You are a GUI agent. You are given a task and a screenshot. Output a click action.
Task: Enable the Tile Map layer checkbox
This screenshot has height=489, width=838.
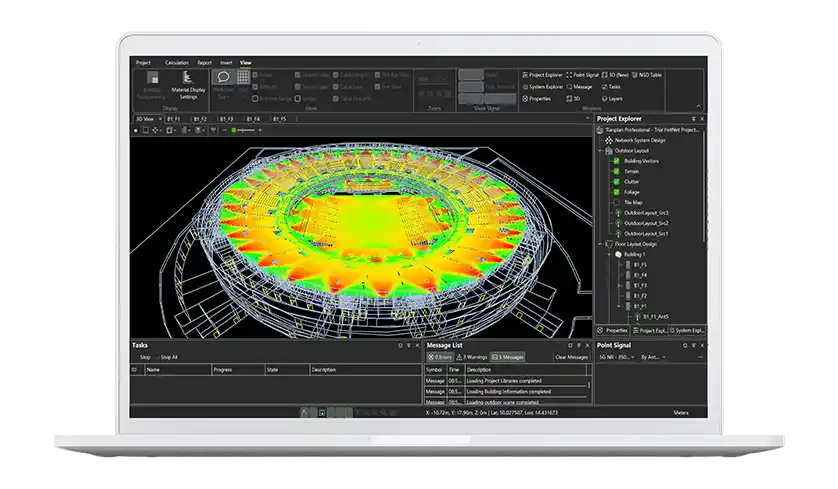click(x=616, y=203)
